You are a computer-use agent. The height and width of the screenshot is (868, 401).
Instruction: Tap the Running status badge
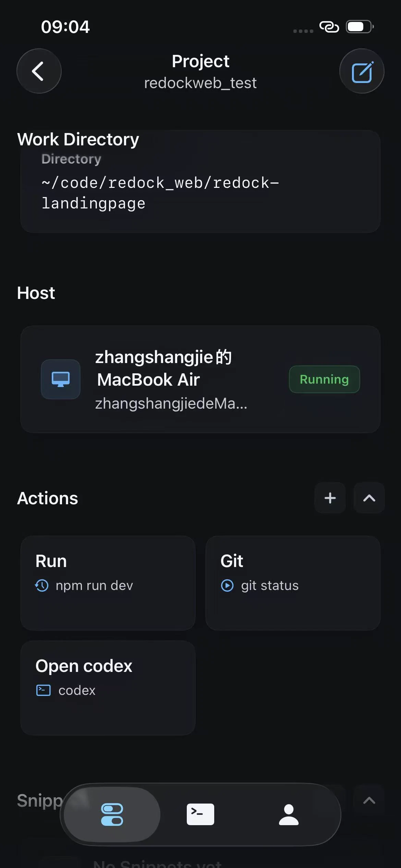[x=324, y=379]
